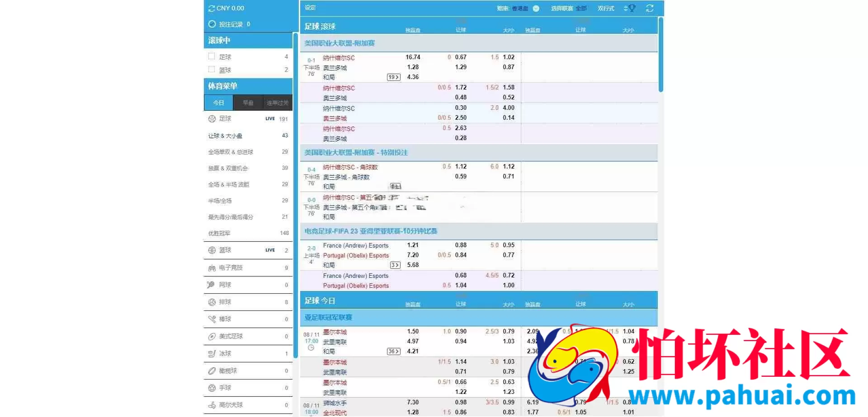Image resolution: width=868 pixels, height=417 pixels.
Task: Toggle the 双行式 display mode
Action: click(606, 8)
